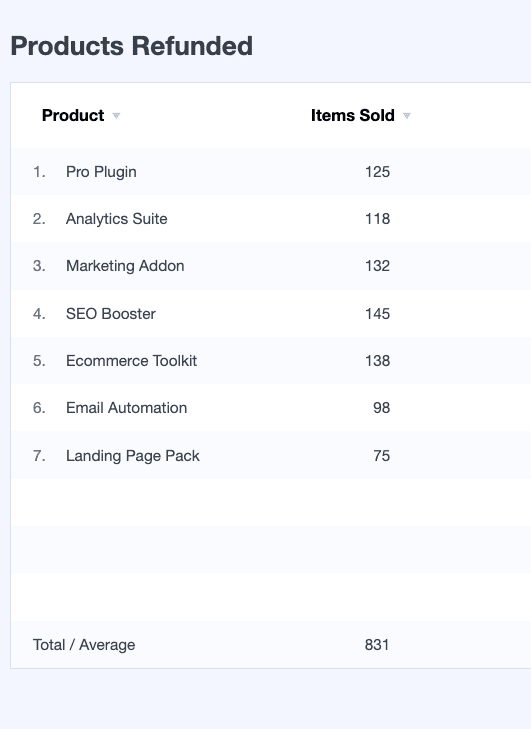Select the 132 Marketing Addon count
Image resolution: width=531 pixels, height=729 pixels.
pos(377,266)
